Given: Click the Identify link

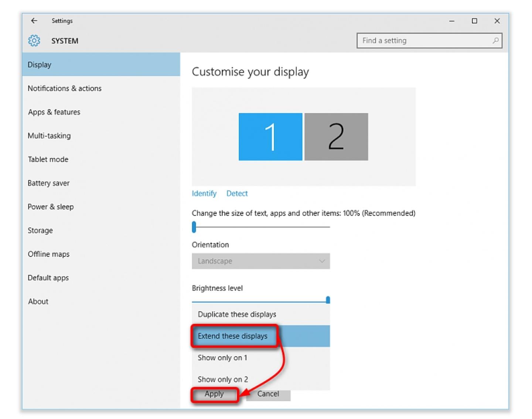Looking at the screenshot, I should click(204, 193).
